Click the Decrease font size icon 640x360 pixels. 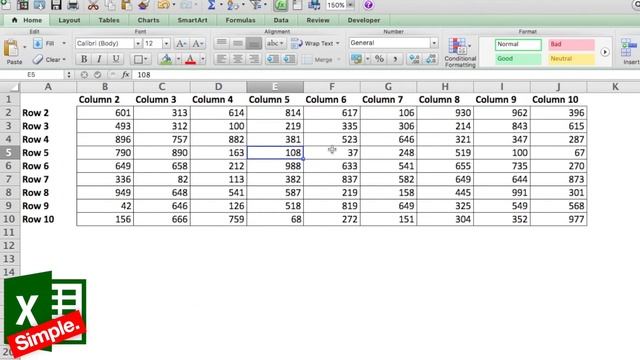(198, 43)
